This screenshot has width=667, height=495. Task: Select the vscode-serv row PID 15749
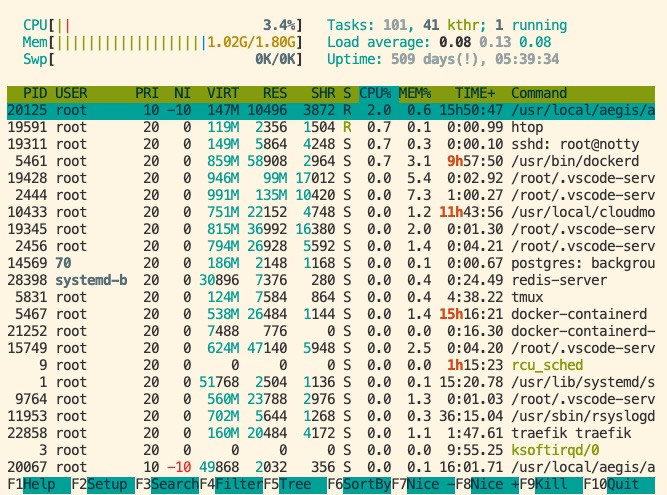click(331, 348)
